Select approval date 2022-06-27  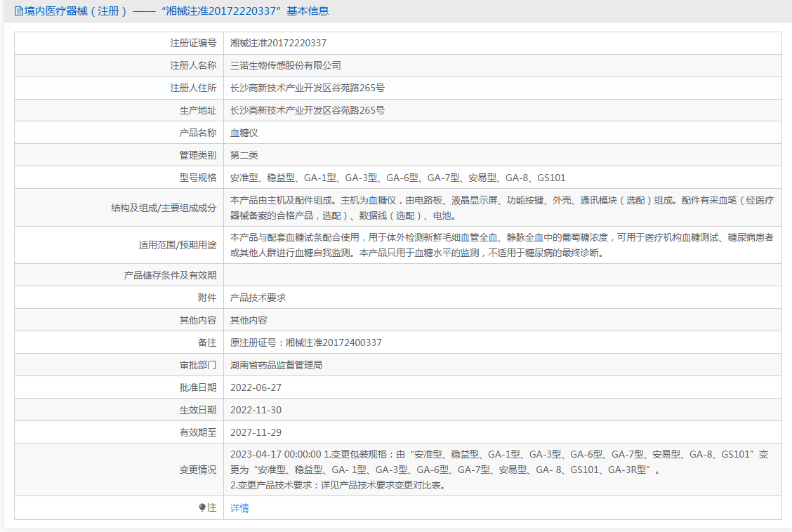click(x=256, y=387)
